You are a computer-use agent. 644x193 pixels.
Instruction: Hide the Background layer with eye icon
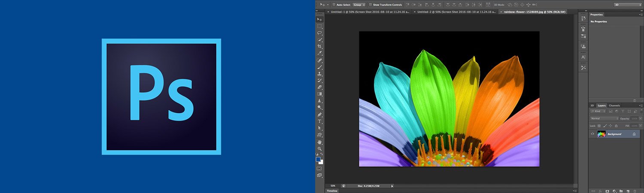[592, 134]
